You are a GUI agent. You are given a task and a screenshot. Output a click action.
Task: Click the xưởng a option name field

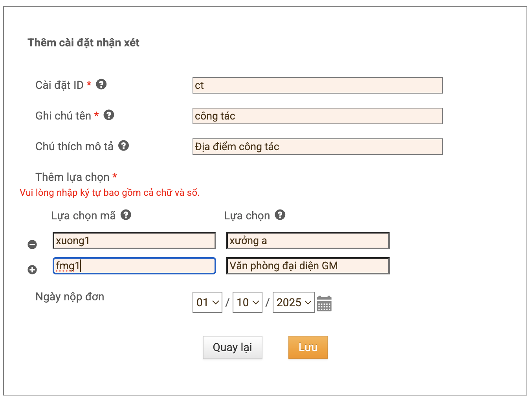click(308, 241)
